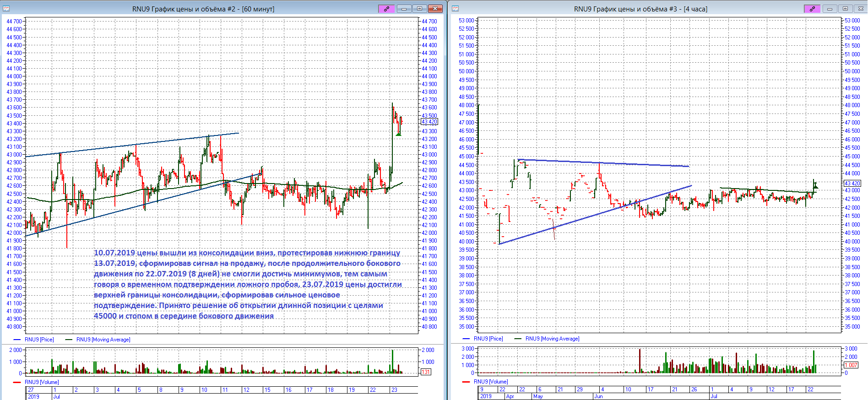Image resolution: width=868 pixels, height=400 pixels.
Task: Minimize the 4-hour chart window
Action: tap(830, 9)
